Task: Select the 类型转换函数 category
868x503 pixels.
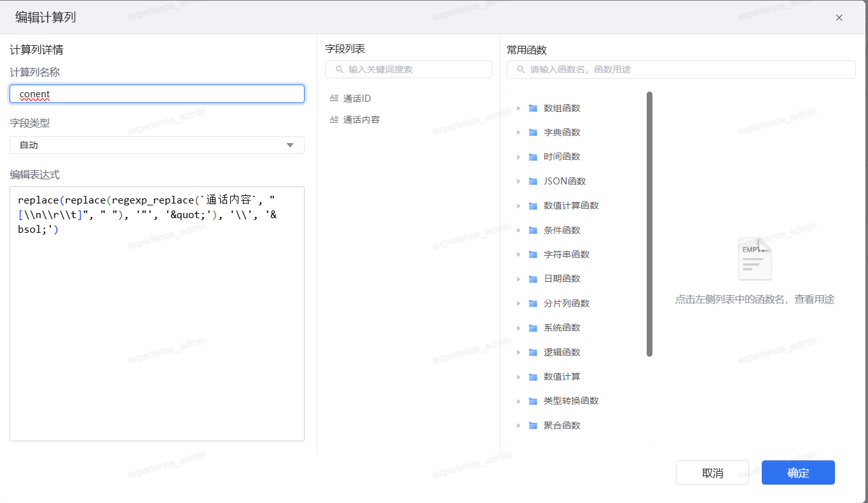Action: [570, 401]
